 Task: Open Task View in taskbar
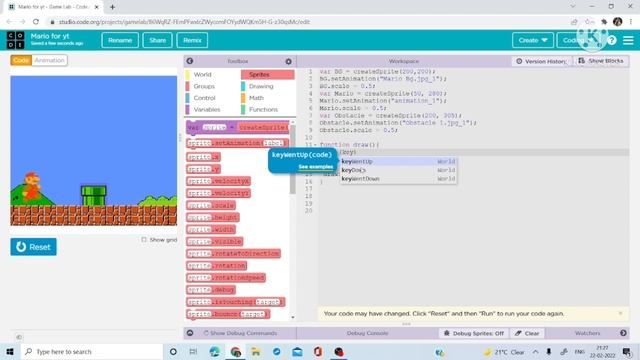193,351
